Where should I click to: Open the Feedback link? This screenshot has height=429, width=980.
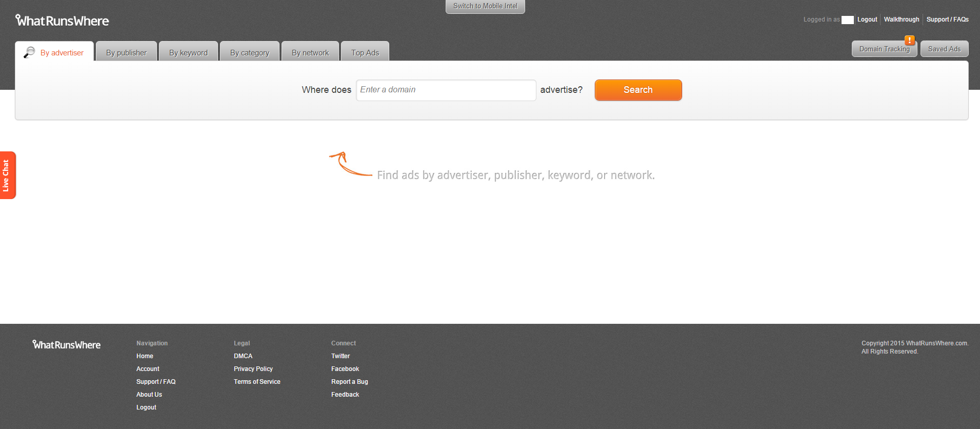[x=345, y=395]
